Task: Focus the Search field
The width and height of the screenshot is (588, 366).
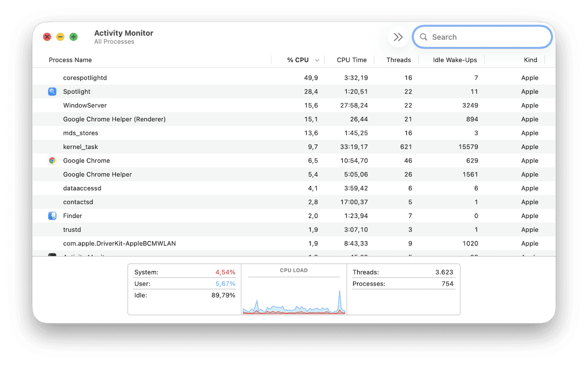Action: (482, 37)
